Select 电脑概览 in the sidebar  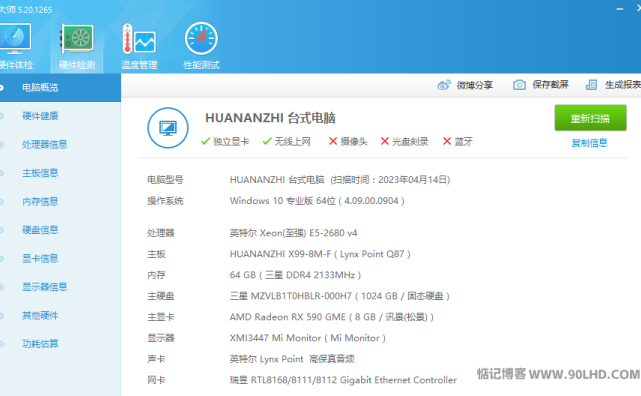pos(60,87)
